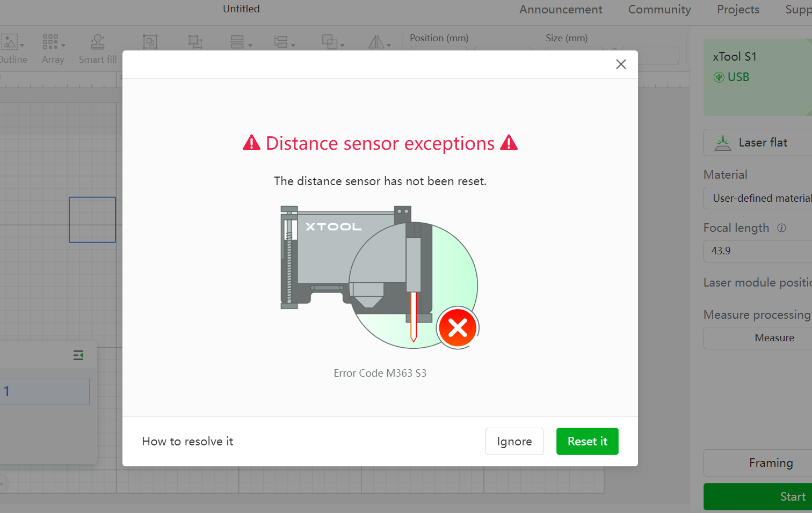Close the distance sensor error dialog
Image resolution: width=812 pixels, height=513 pixels.
pos(621,64)
